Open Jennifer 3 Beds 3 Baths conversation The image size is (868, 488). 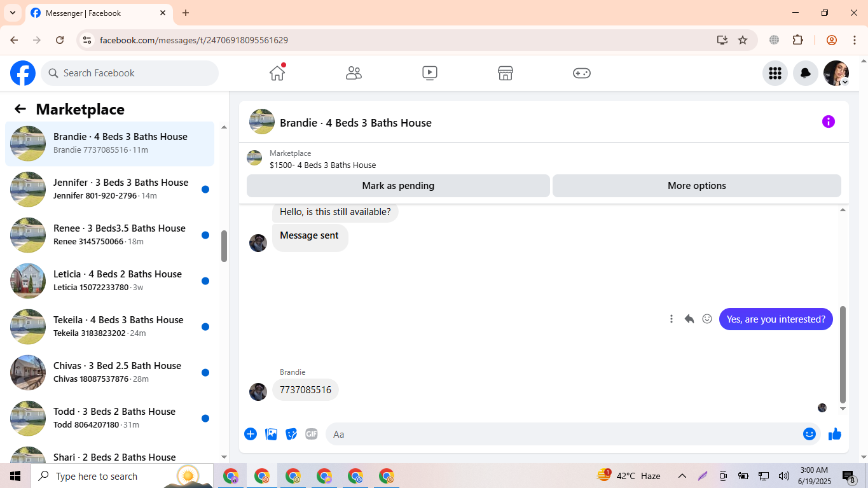109,189
